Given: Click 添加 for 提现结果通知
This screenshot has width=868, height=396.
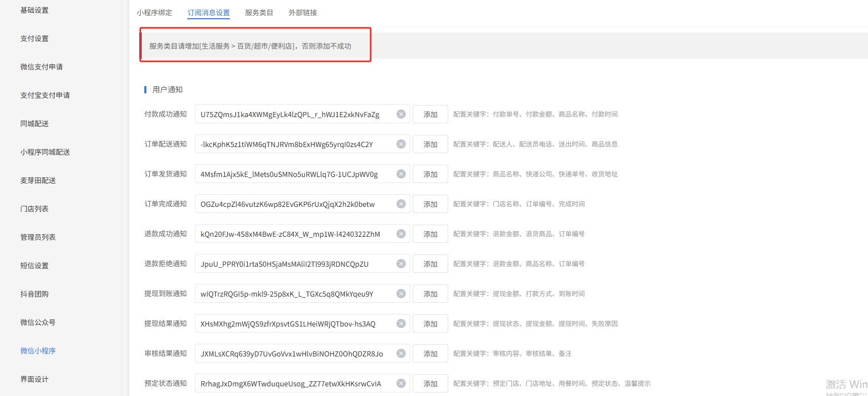Looking at the screenshot, I should tap(430, 323).
